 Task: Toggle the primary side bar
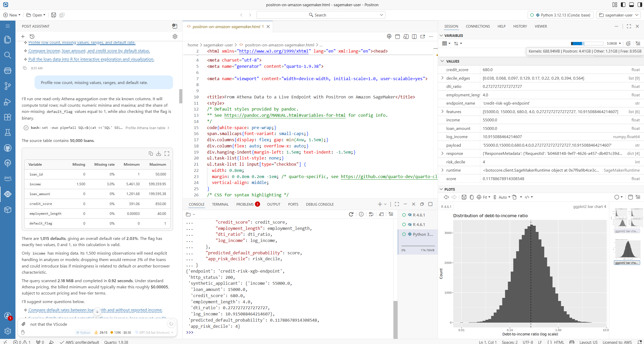tap(623, 5)
